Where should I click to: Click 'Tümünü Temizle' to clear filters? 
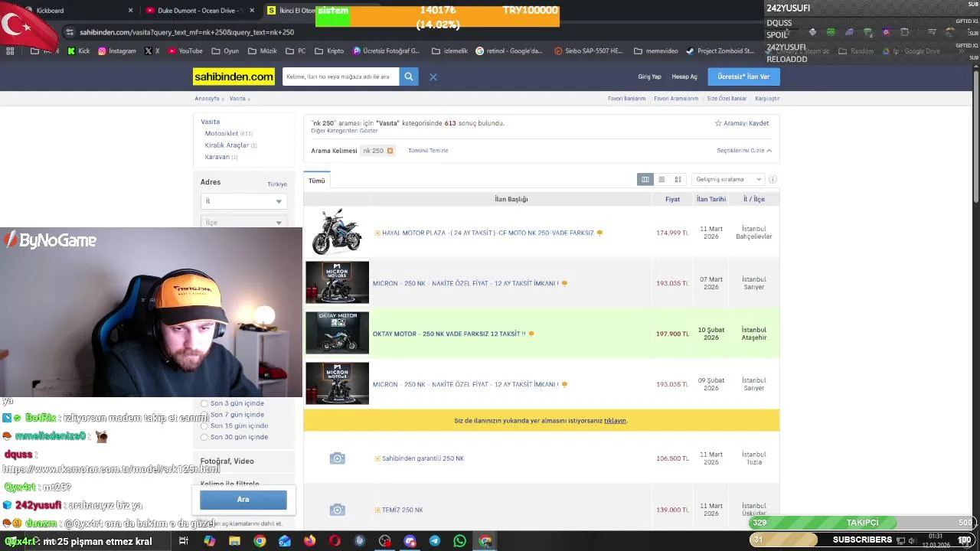point(428,151)
